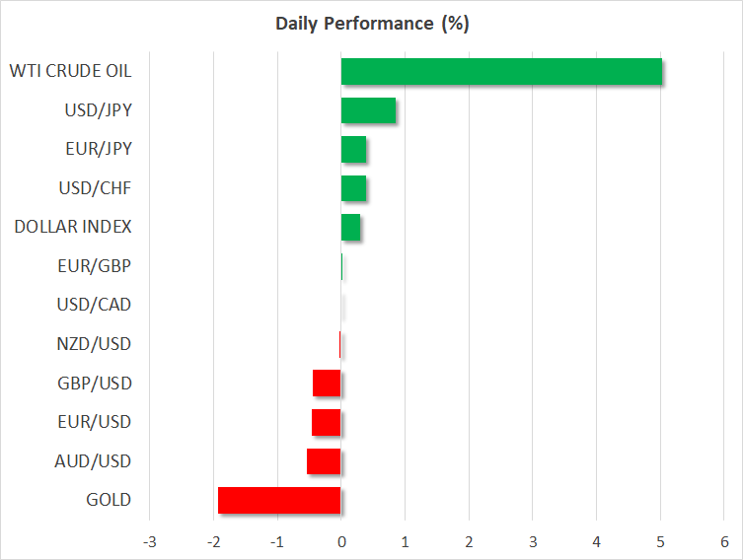
Task: Click the EUR/JPY green bar
Action: [x=353, y=150]
